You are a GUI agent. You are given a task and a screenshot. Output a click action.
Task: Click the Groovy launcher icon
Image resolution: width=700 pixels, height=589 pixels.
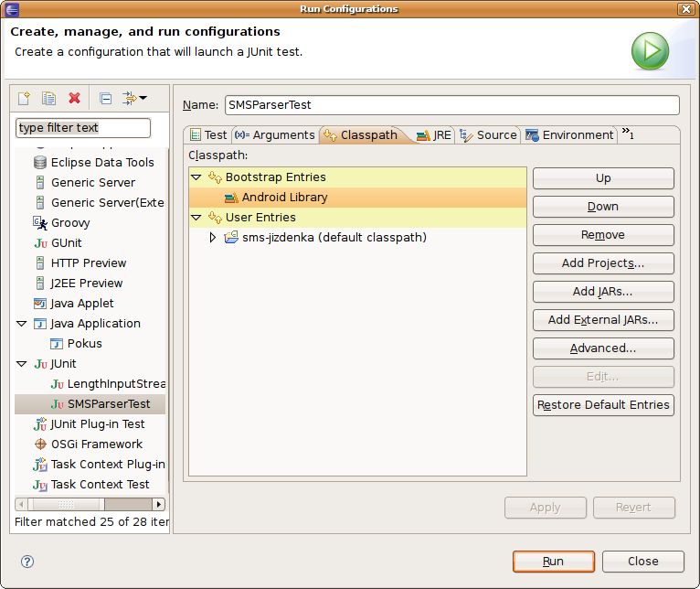coord(40,222)
